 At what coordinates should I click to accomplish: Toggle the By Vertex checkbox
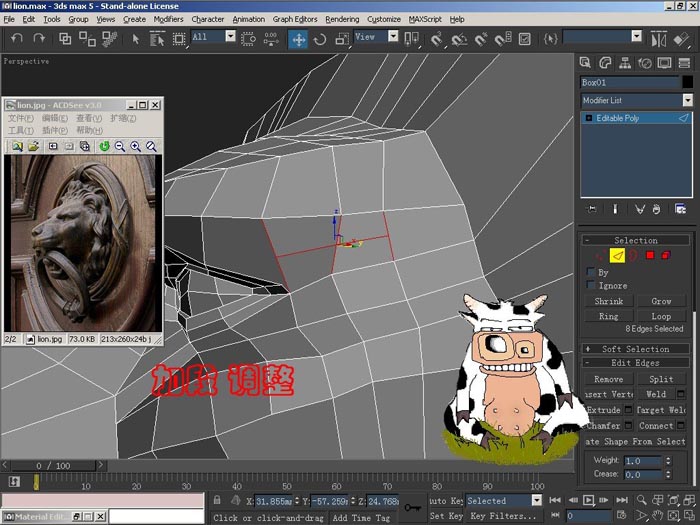coord(591,271)
